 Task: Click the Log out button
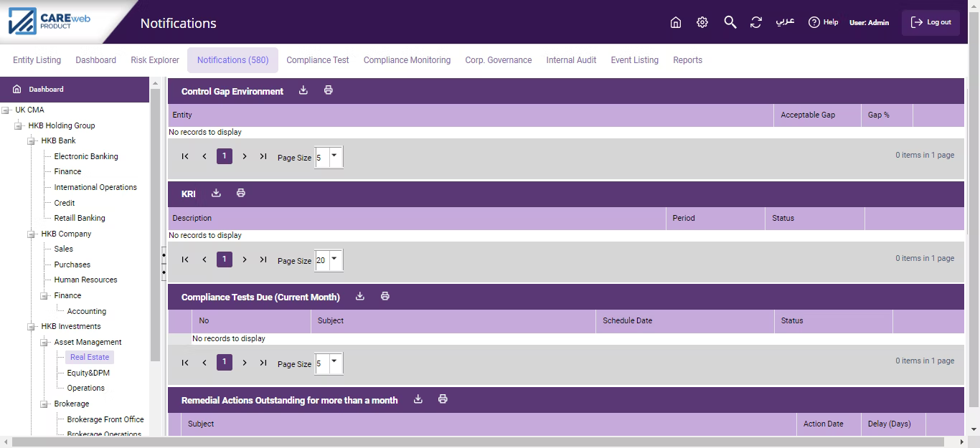point(930,22)
